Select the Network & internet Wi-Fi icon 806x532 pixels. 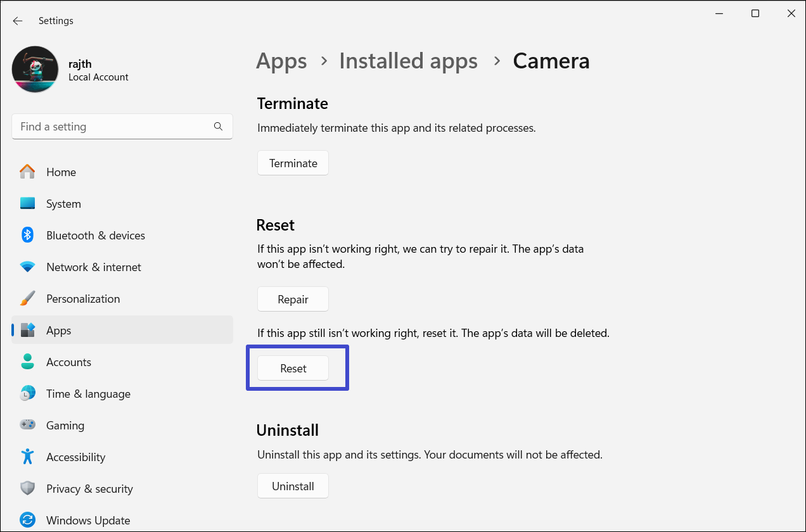tap(27, 267)
